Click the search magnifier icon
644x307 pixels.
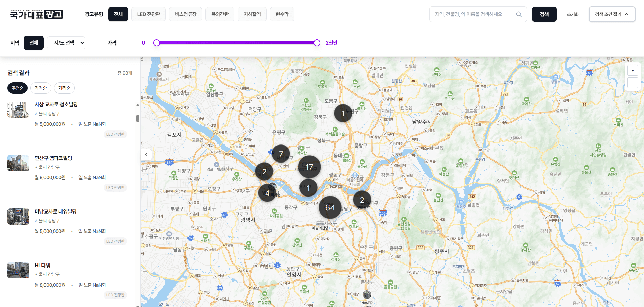click(519, 14)
